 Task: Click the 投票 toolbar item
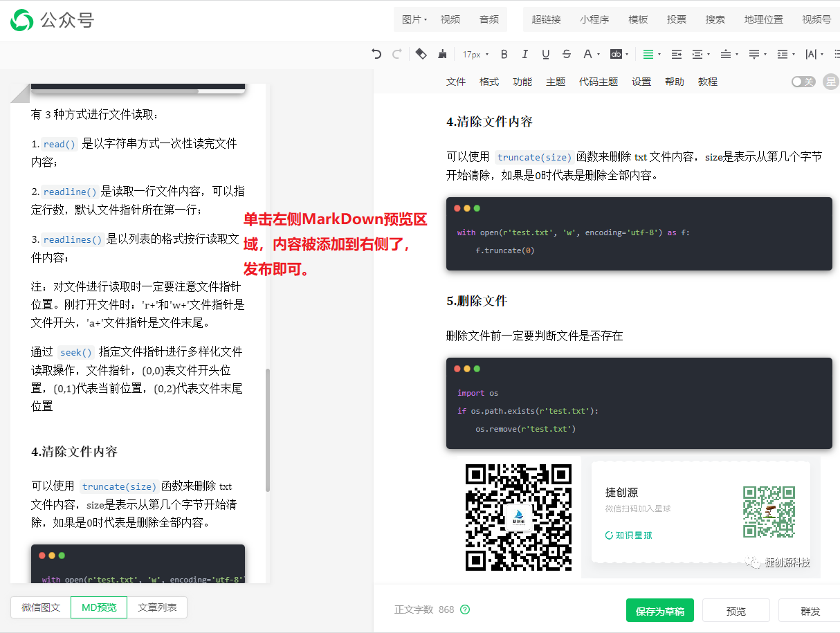[677, 19]
